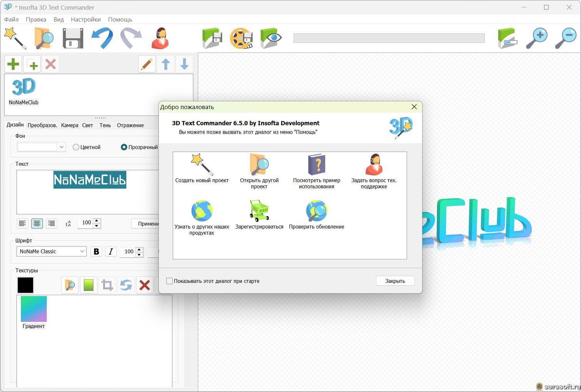
Task: Choose Проверить обновление in welcome dialog
Action: [317, 215]
